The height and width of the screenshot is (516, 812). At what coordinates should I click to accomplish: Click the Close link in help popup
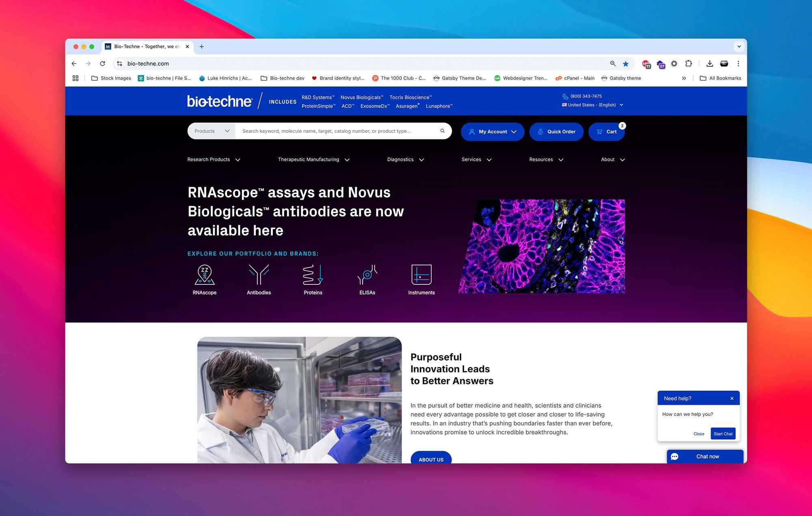(x=699, y=434)
